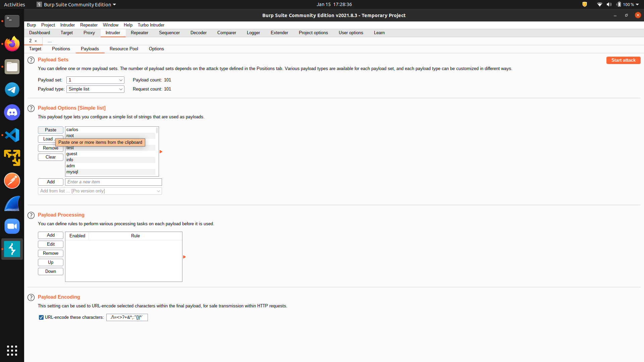Screen dimensions: 644x362
Task: Select the Burp Suite dock icon
Action: coord(12,249)
